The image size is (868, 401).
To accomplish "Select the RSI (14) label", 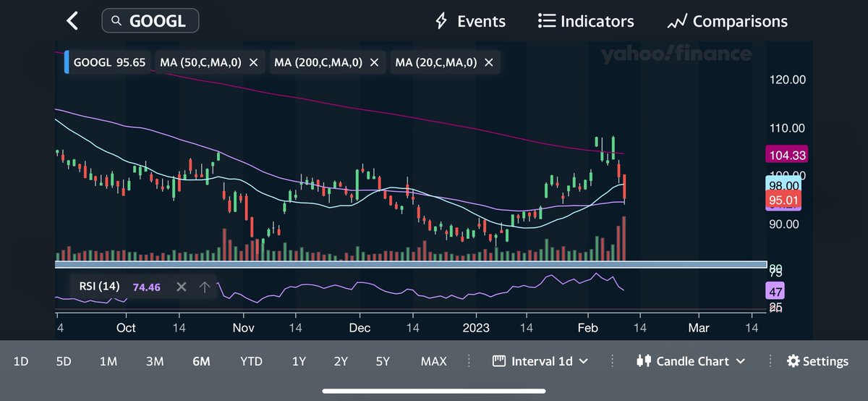I will [x=100, y=287].
